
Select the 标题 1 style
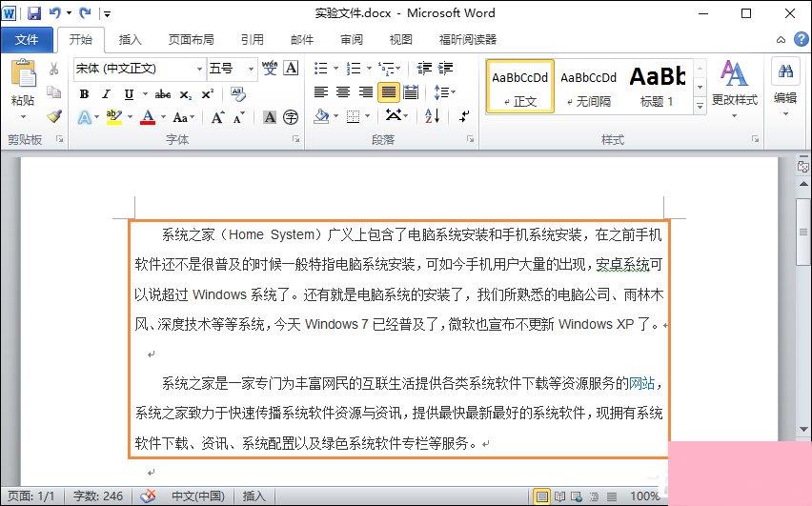point(658,87)
